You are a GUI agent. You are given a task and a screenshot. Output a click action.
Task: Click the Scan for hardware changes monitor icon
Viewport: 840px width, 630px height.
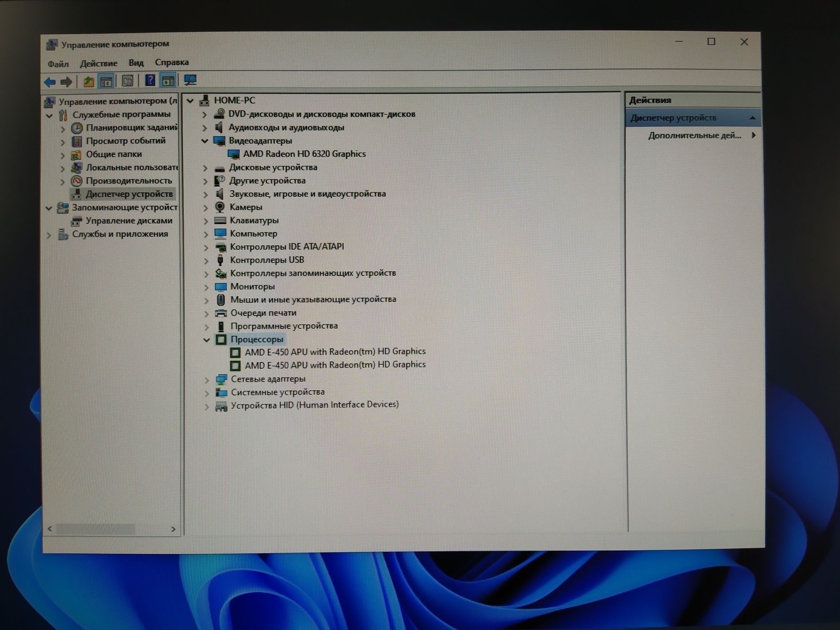tap(190, 80)
